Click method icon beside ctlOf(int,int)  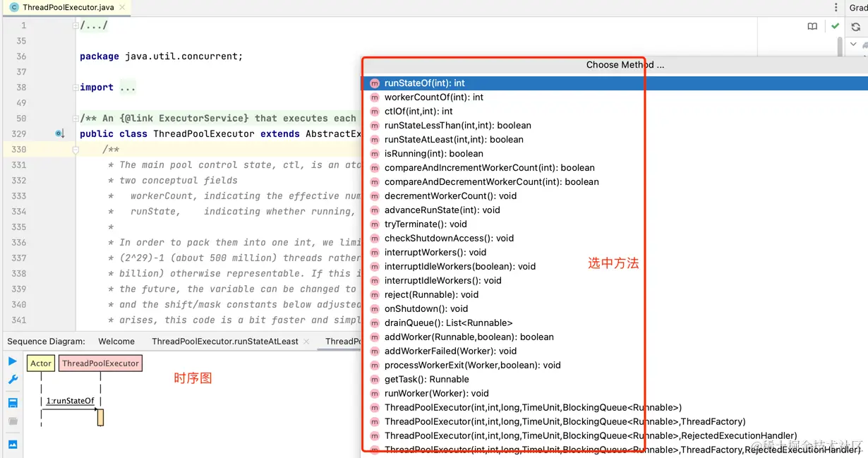(375, 112)
